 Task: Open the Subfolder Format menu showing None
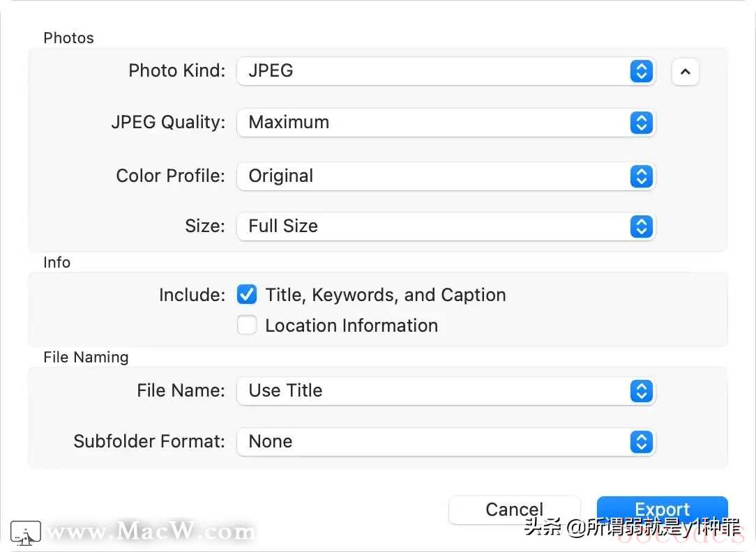pos(432,442)
